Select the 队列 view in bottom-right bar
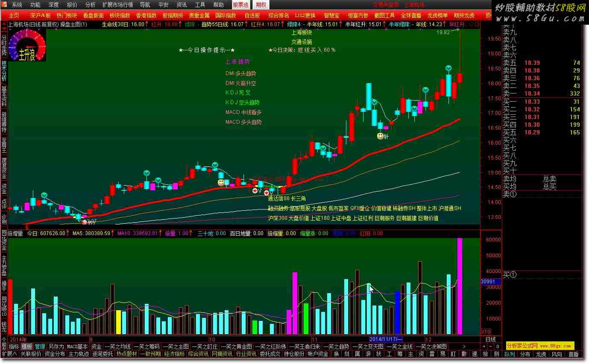This screenshot has height=364, width=589. pyautogui.click(x=510, y=354)
